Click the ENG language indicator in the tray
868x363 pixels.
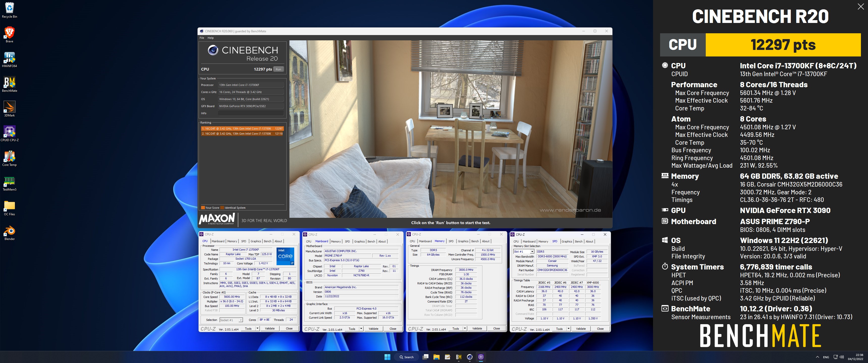point(826,357)
